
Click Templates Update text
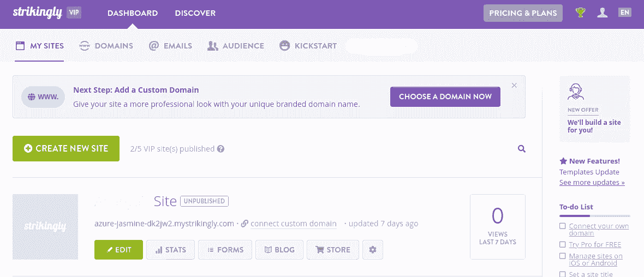point(589,172)
